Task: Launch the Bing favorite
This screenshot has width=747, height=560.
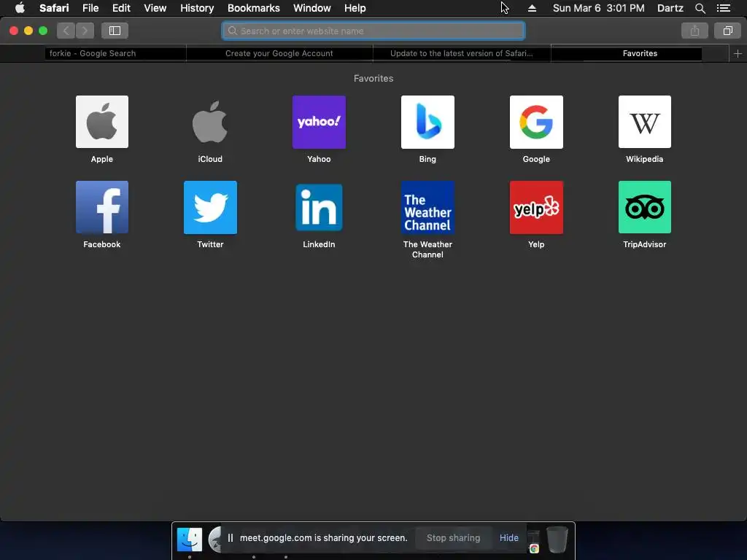Action: [x=427, y=122]
